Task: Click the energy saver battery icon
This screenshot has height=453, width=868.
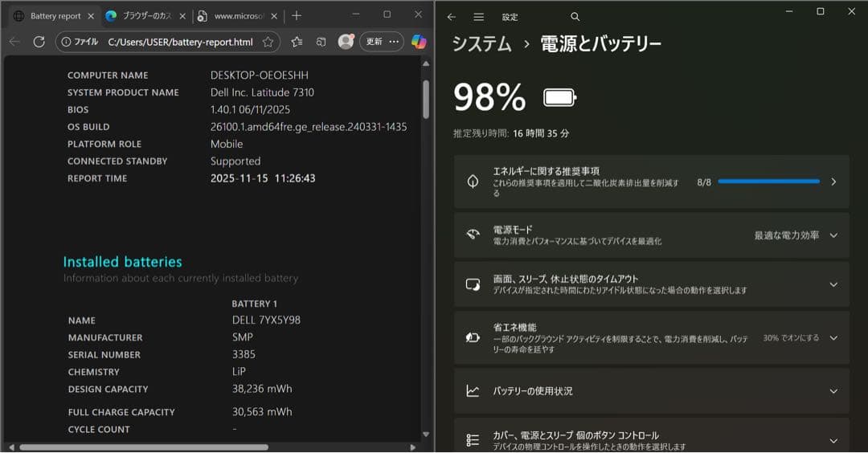Action: click(x=473, y=337)
